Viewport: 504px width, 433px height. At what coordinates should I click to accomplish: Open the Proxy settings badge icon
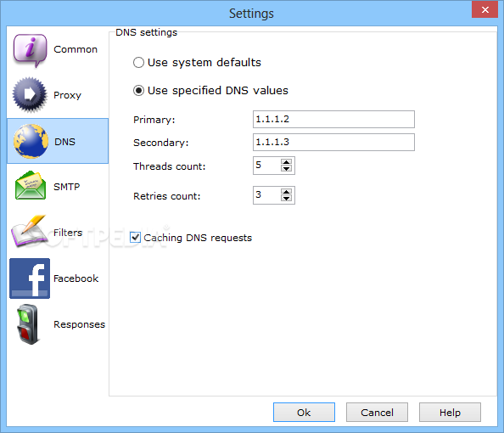30,95
